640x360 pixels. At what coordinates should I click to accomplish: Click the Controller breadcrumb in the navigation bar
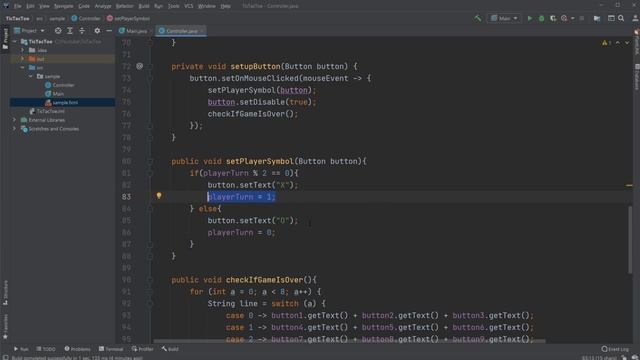pyautogui.click(x=86, y=18)
